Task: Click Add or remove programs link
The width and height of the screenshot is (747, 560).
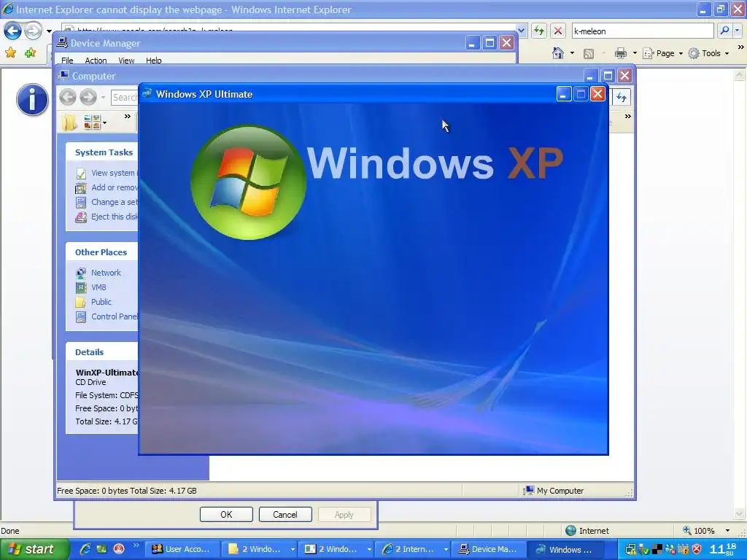Action: point(114,187)
